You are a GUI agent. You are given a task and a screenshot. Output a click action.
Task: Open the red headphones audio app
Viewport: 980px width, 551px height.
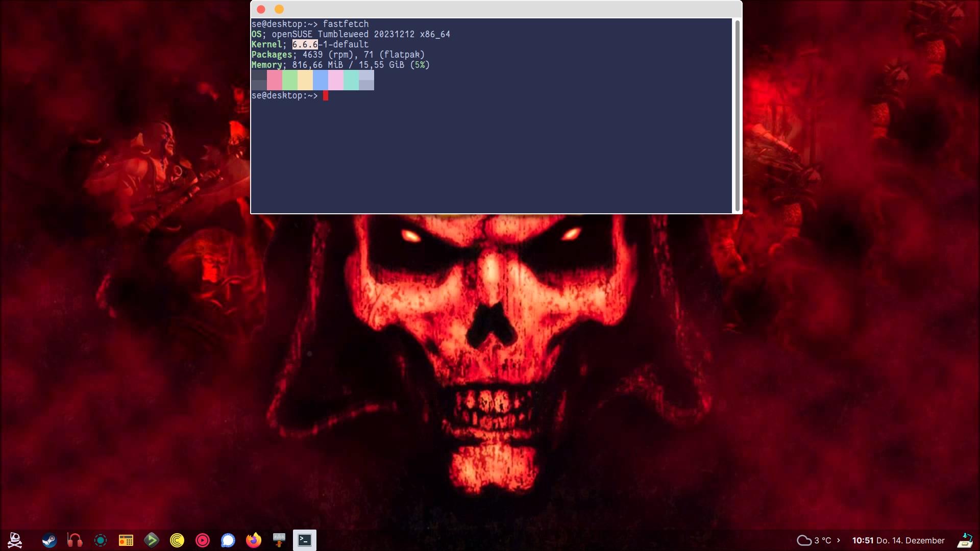tap(75, 540)
